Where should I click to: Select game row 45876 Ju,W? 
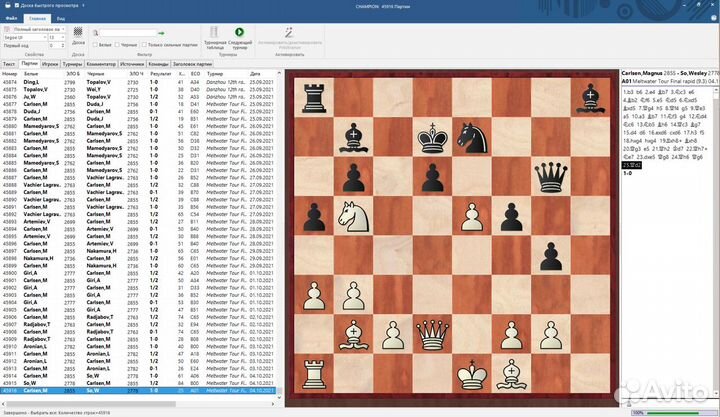tap(138, 97)
